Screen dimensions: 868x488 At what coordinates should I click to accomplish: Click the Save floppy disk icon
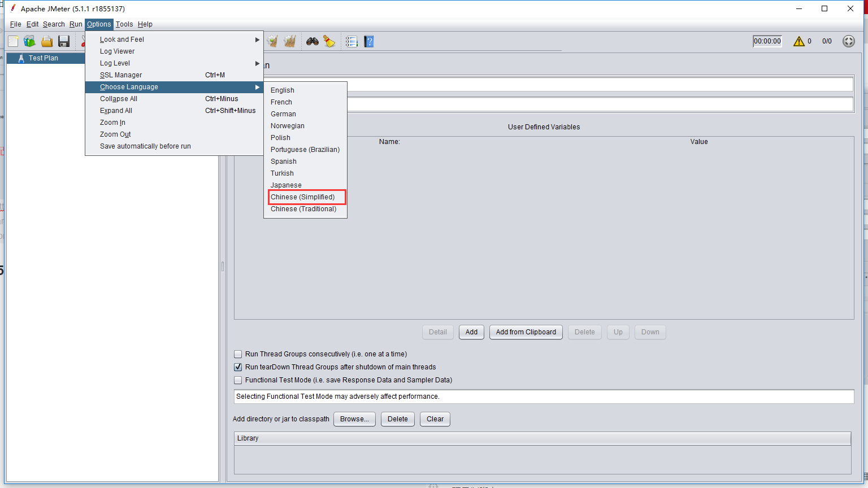64,41
